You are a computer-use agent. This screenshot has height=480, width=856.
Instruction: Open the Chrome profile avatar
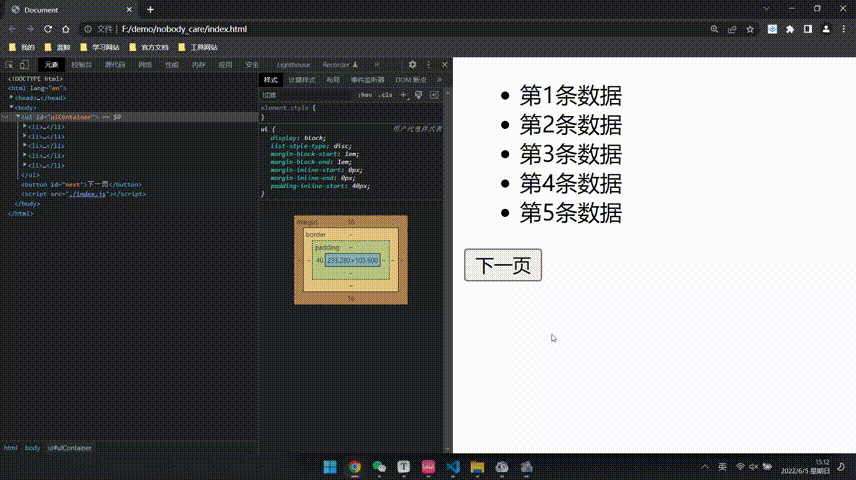coord(826,29)
